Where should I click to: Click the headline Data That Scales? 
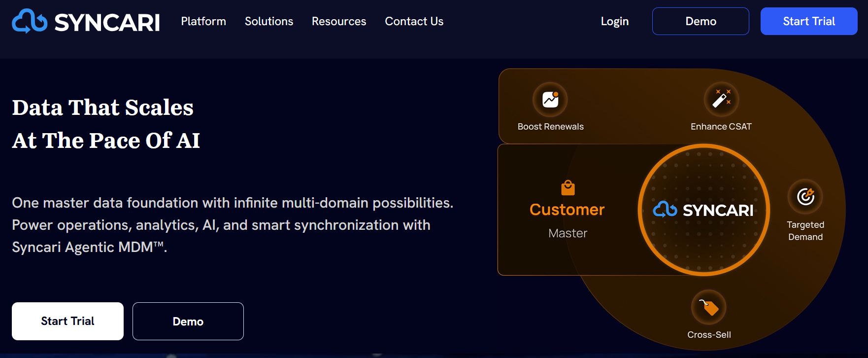pyautogui.click(x=103, y=107)
